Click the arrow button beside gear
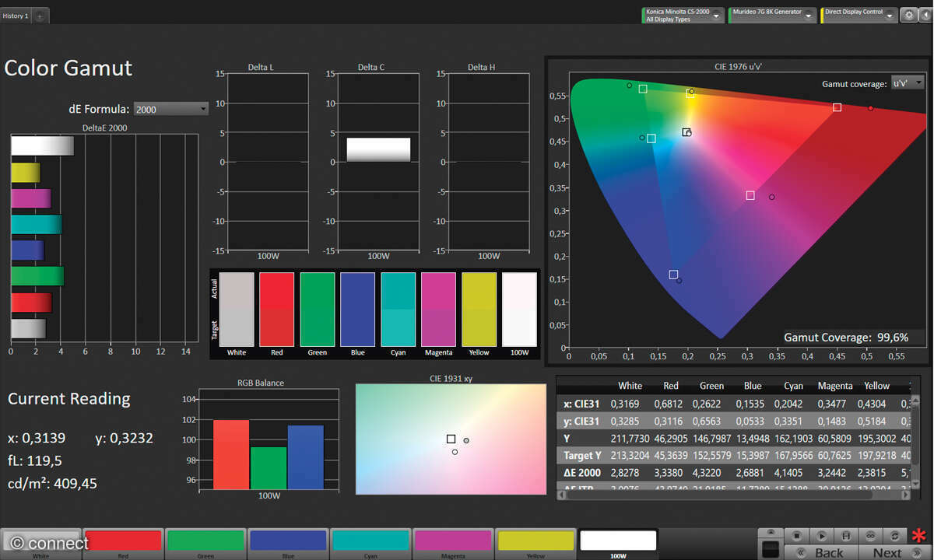 click(924, 15)
